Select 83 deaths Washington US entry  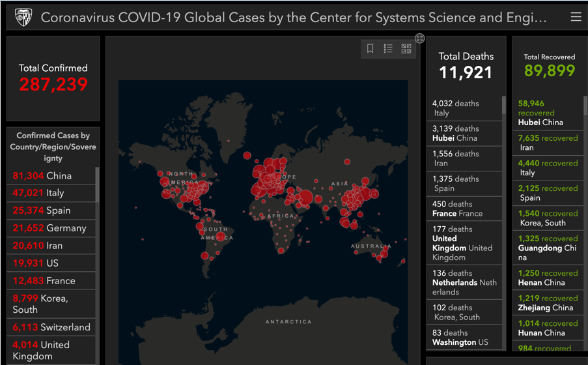pos(464,338)
